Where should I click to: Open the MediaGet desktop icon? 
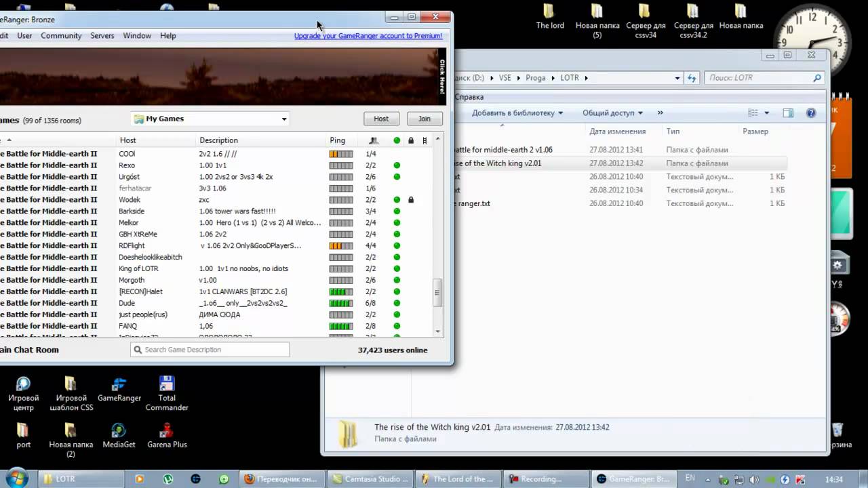pos(119,435)
